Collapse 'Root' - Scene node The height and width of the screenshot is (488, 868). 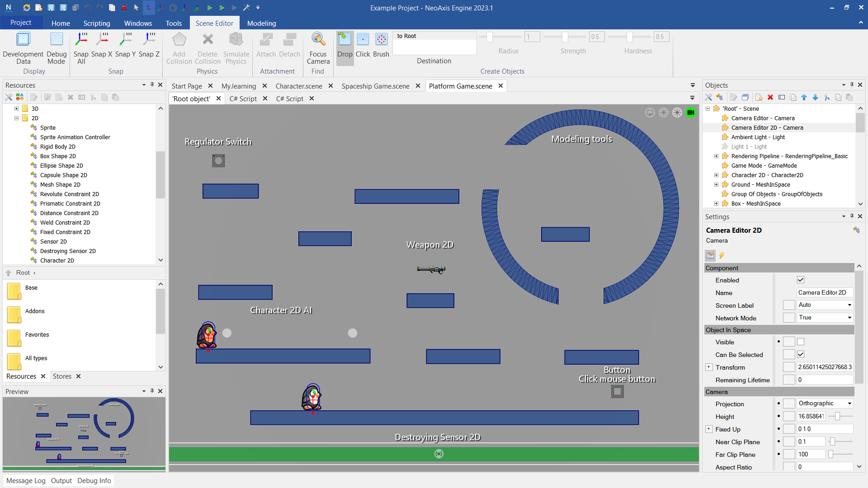click(708, 108)
